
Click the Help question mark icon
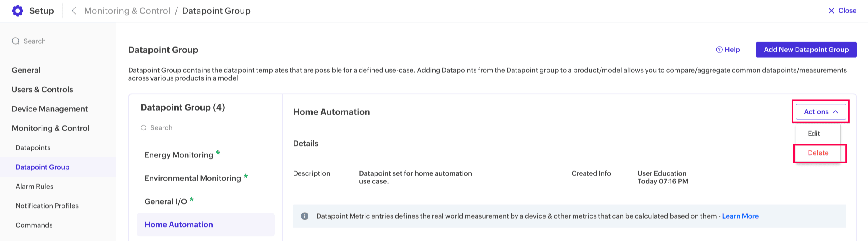tap(719, 50)
